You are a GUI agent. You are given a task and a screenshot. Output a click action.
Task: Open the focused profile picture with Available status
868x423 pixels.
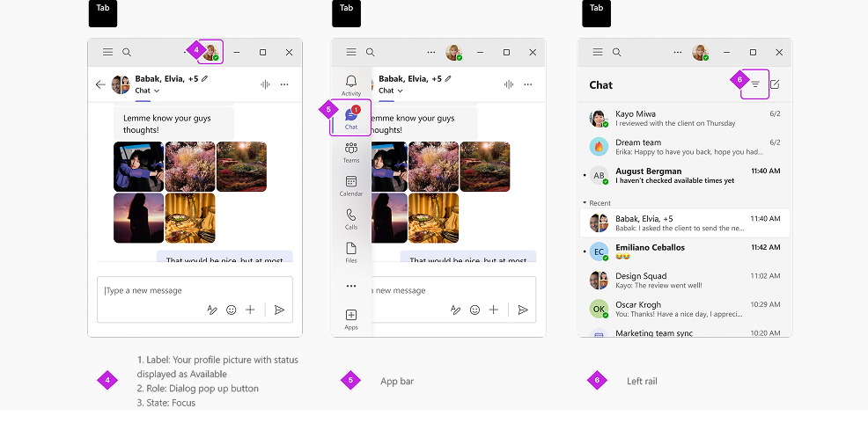click(x=211, y=52)
